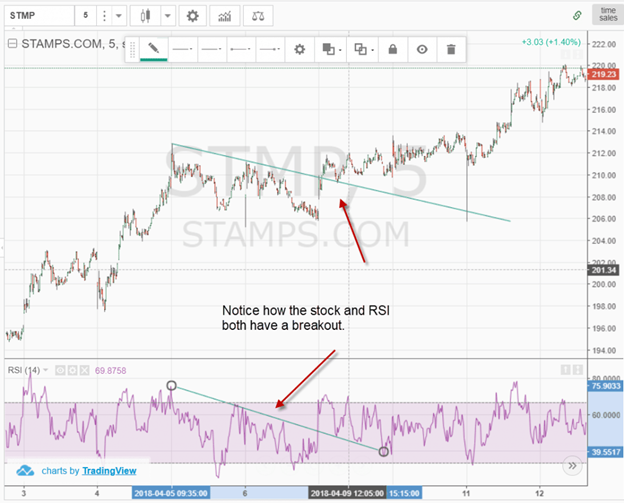Click the time sales button
Viewport: 624px width, 503px height.
pos(608,14)
